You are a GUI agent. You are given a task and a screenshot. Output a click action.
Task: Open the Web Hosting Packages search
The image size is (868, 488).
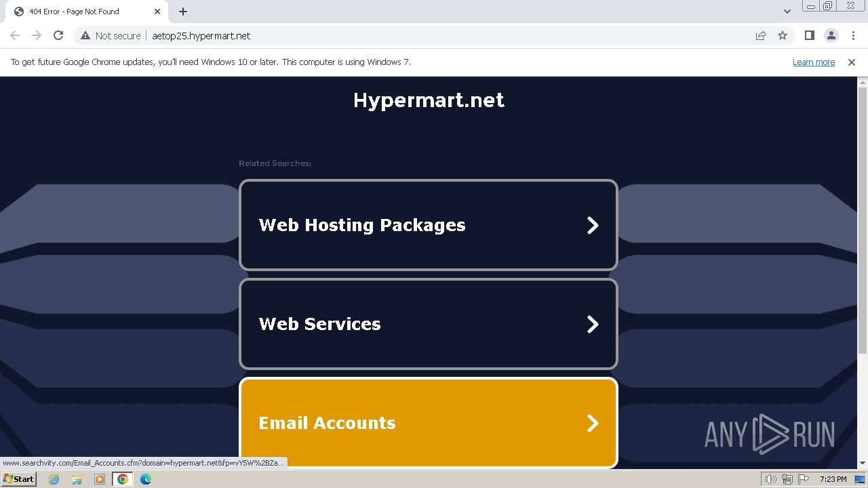click(x=429, y=225)
